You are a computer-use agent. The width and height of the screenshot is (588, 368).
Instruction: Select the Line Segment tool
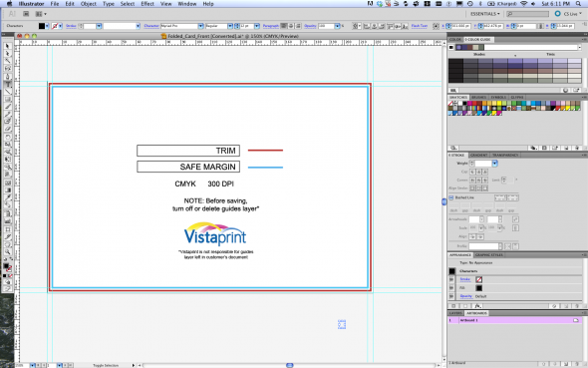click(8, 92)
